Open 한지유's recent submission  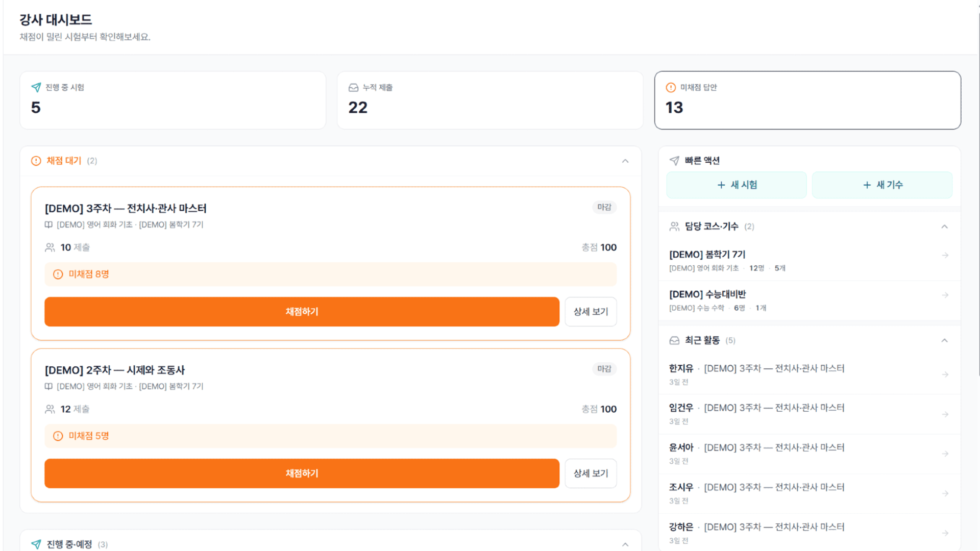coord(810,374)
